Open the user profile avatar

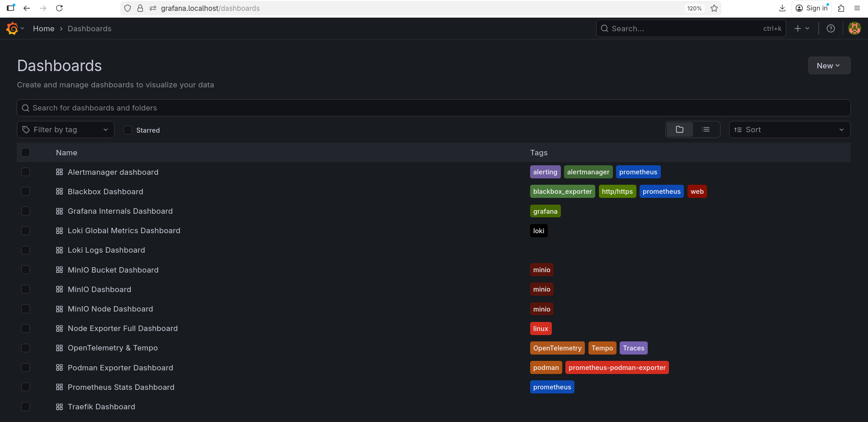(x=854, y=29)
